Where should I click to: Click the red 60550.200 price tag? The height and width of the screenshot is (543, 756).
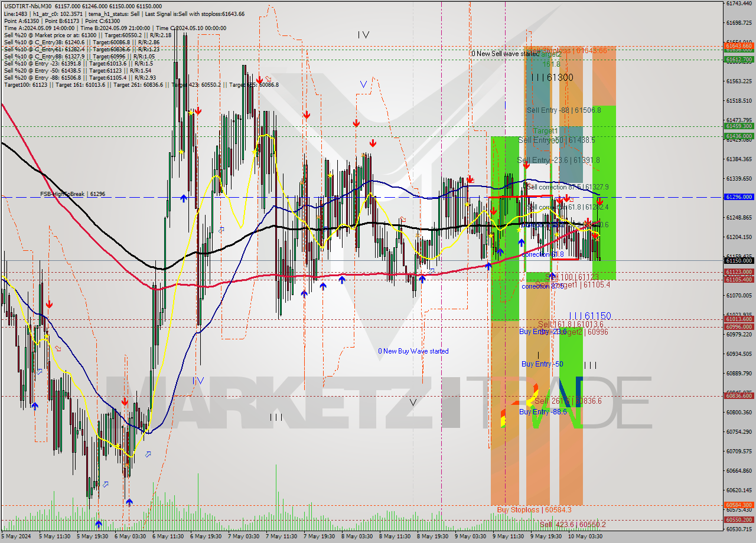(739, 520)
